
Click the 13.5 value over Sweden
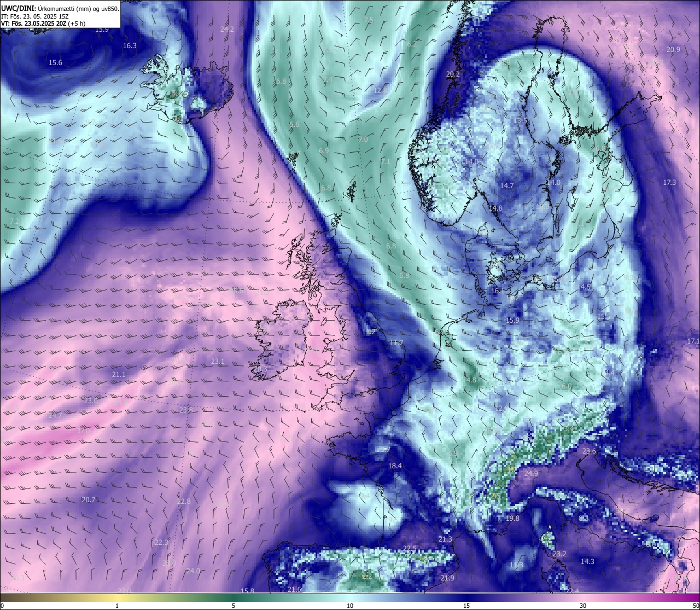click(520, 121)
